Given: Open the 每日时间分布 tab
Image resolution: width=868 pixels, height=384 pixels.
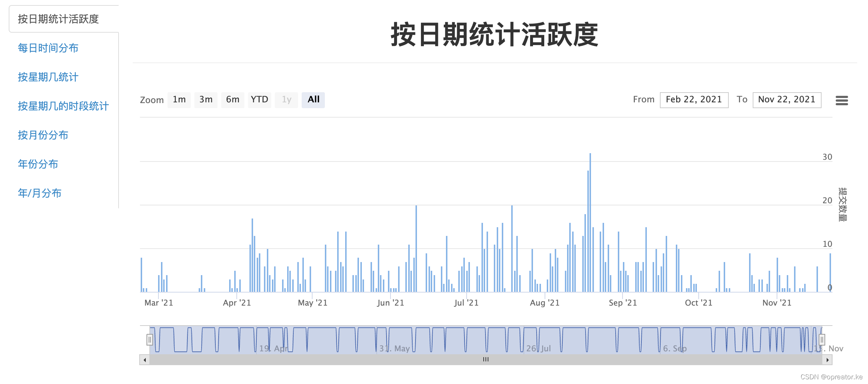Looking at the screenshot, I should (48, 48).
